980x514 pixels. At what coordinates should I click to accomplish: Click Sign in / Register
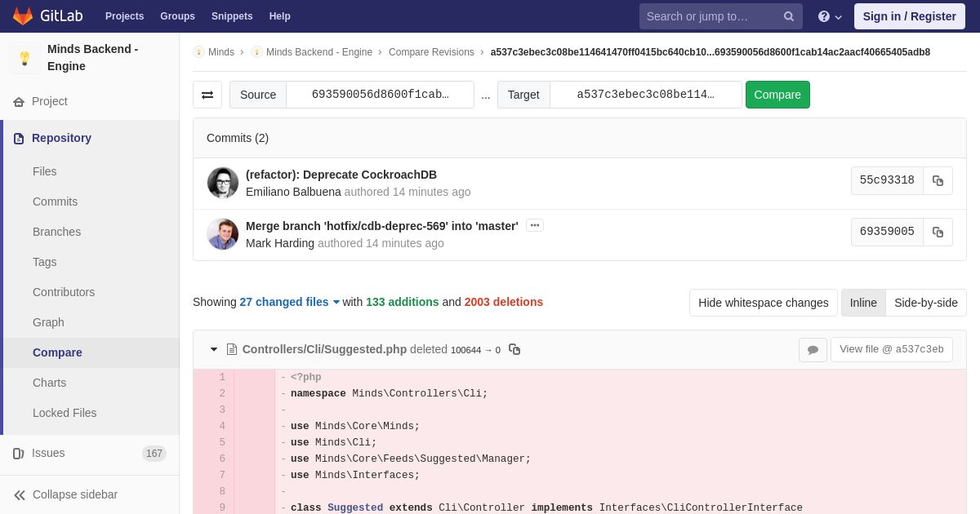(x=909, y=16)
